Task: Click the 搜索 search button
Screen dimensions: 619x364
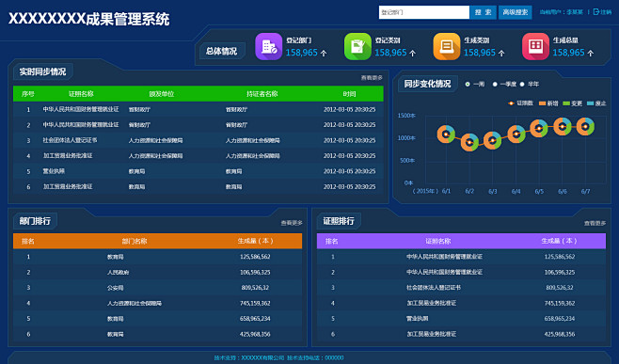Action: (x=483, y=12)
